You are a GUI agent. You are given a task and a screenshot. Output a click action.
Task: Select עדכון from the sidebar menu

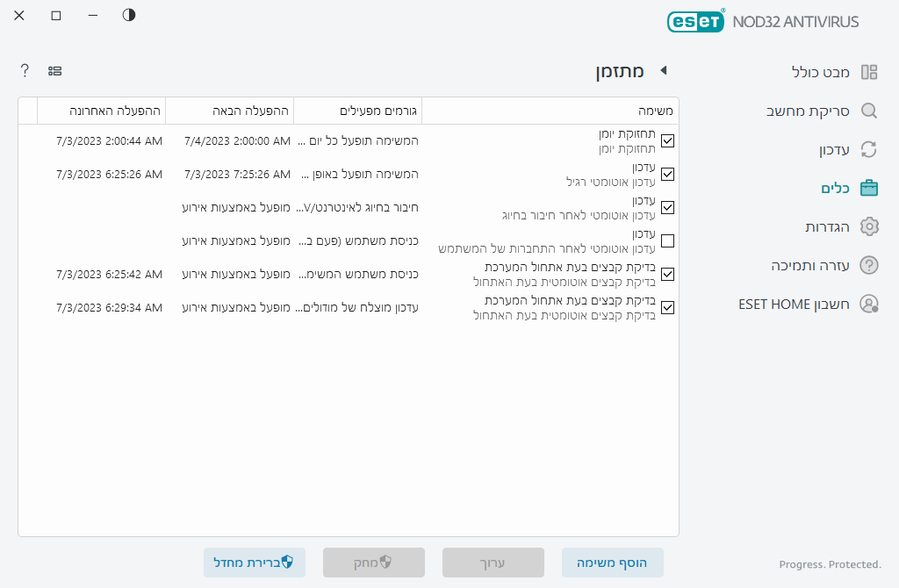825,149
